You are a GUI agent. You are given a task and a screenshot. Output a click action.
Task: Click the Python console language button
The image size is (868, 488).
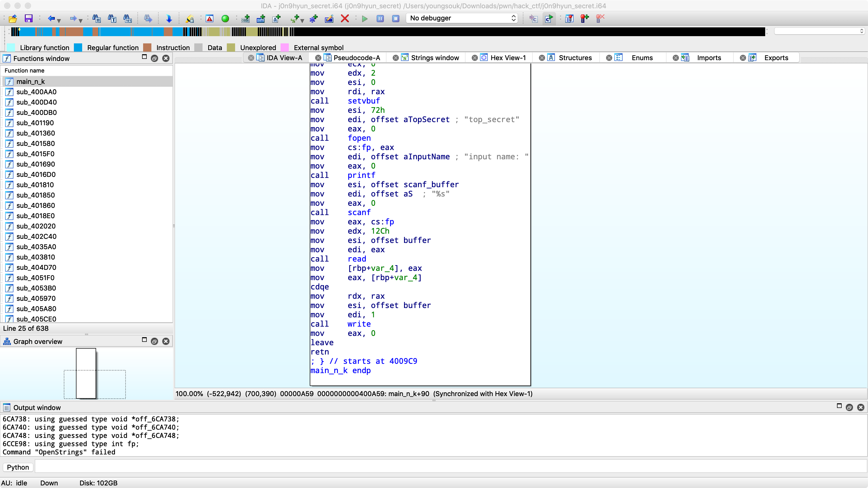[18, 467]
